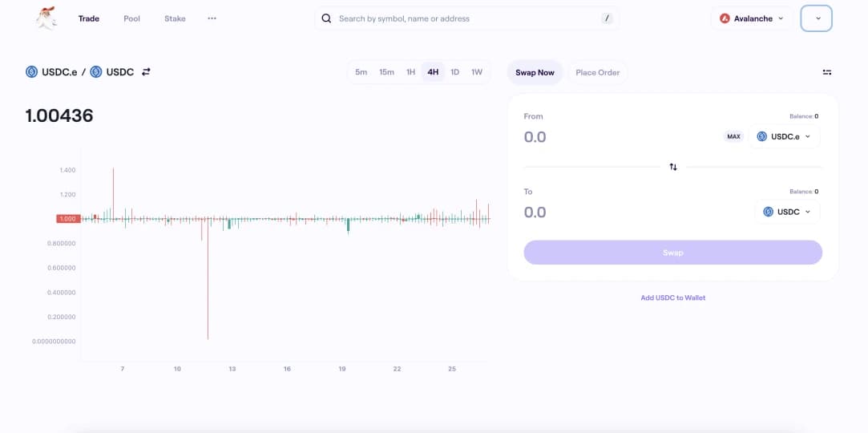Click the From/To switch arrows icon

tap(673, 167)
